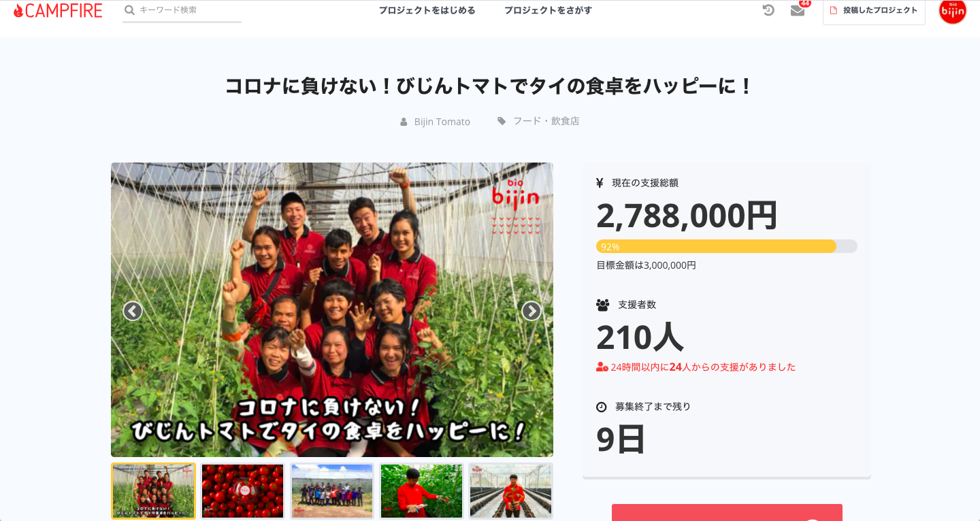Click the tag icon beside フード・飲食店
Viewport: 980px width, 521px height.
tap(502, 121)
